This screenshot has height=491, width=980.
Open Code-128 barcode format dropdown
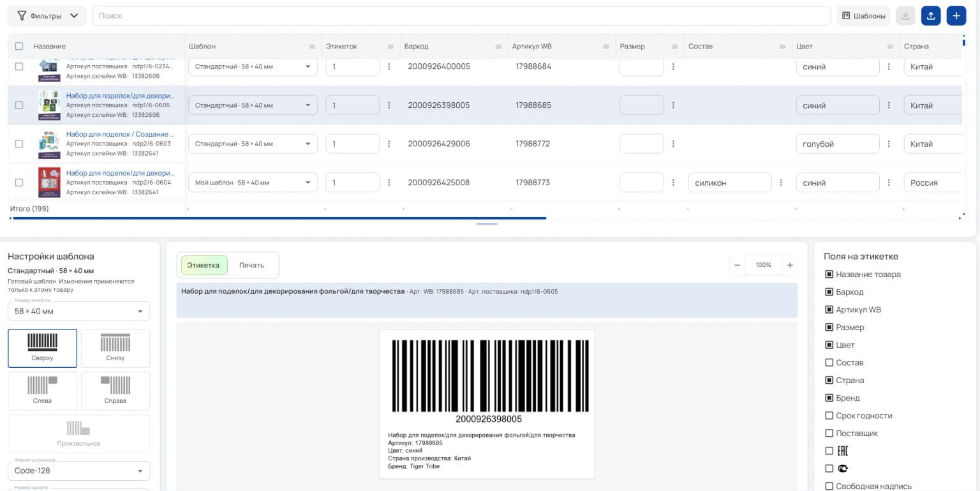point(78,471)
